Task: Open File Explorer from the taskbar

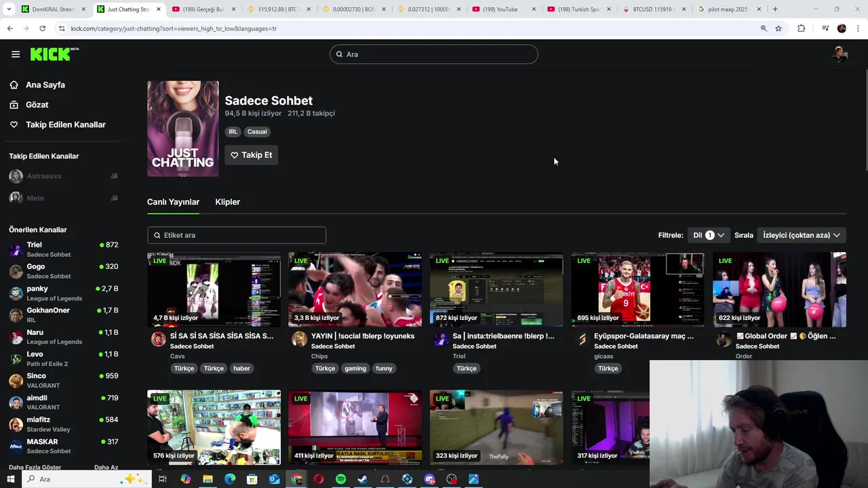Action: [208, 479]
